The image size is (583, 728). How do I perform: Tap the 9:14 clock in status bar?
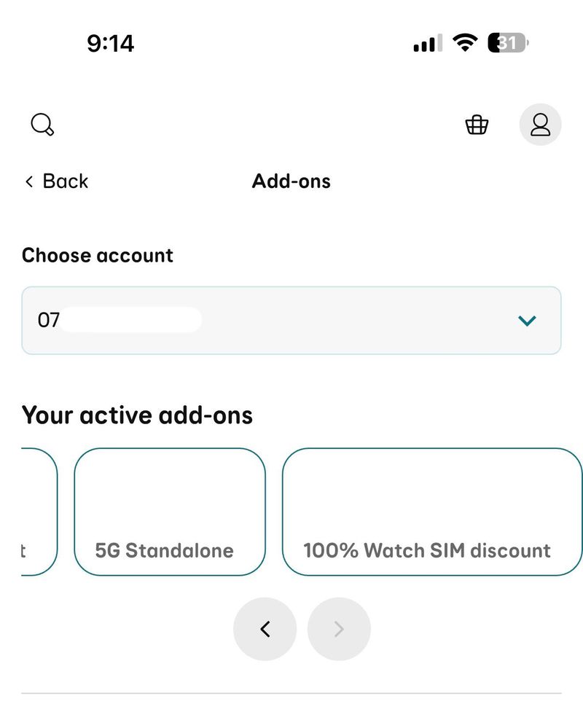click(x=111, y=44)
